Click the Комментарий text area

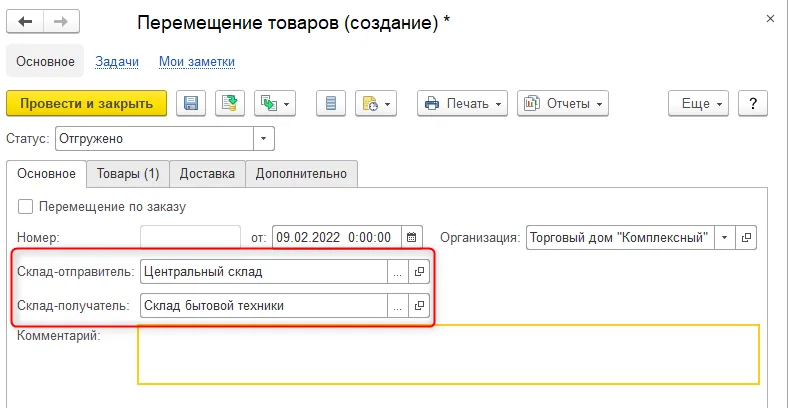tap(448, 355)
